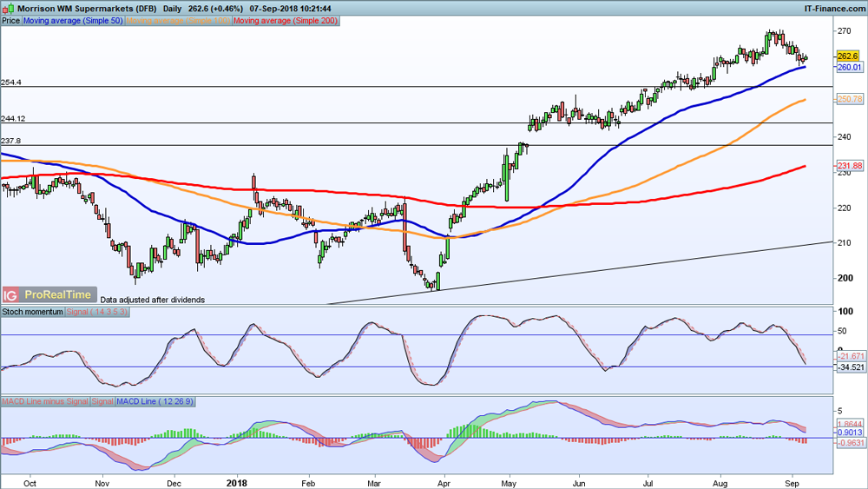Click the -34.521 stochastic value tag

point(851,367)
